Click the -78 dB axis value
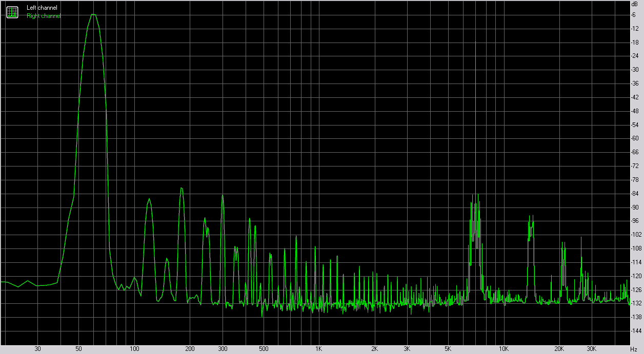 click(636, 180)
